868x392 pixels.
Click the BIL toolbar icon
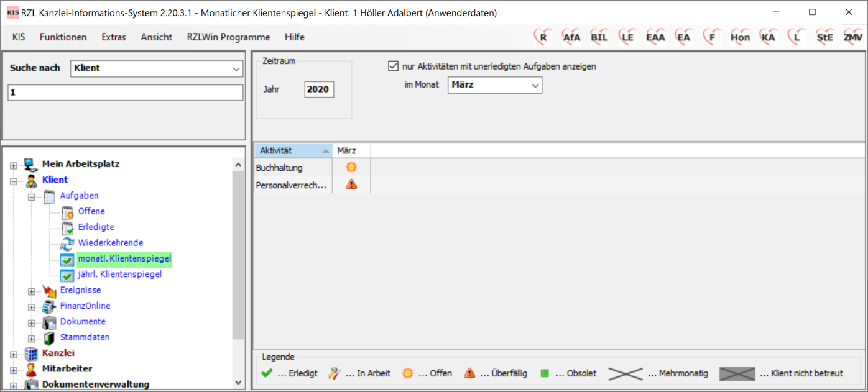point(599,37)
